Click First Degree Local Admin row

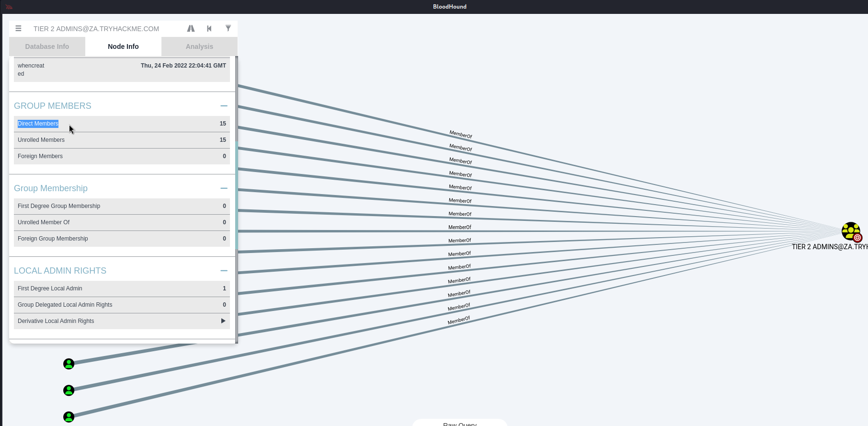pyautogui.click(x=122, y=288)
